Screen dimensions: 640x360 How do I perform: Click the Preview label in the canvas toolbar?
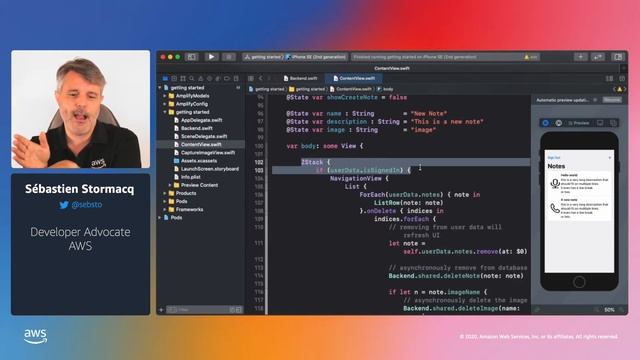pos(579,123)
